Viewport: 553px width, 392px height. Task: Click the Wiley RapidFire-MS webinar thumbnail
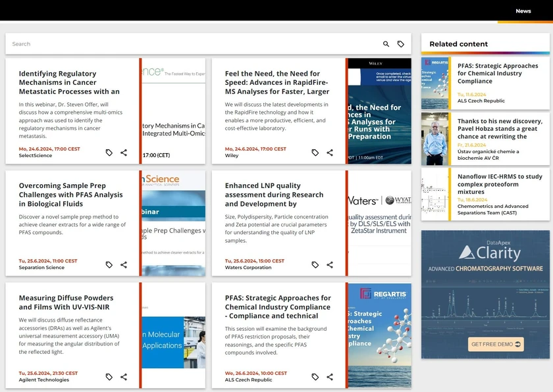[x=379, y=111]
